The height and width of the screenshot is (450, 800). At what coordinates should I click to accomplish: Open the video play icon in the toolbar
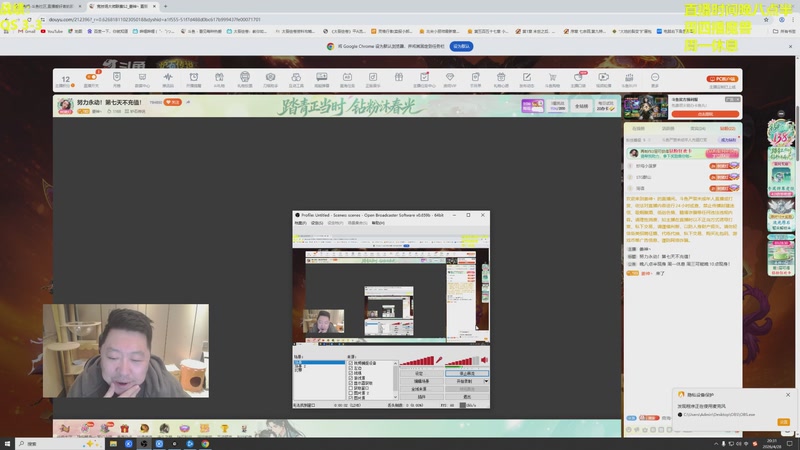[x=604, y=77]
